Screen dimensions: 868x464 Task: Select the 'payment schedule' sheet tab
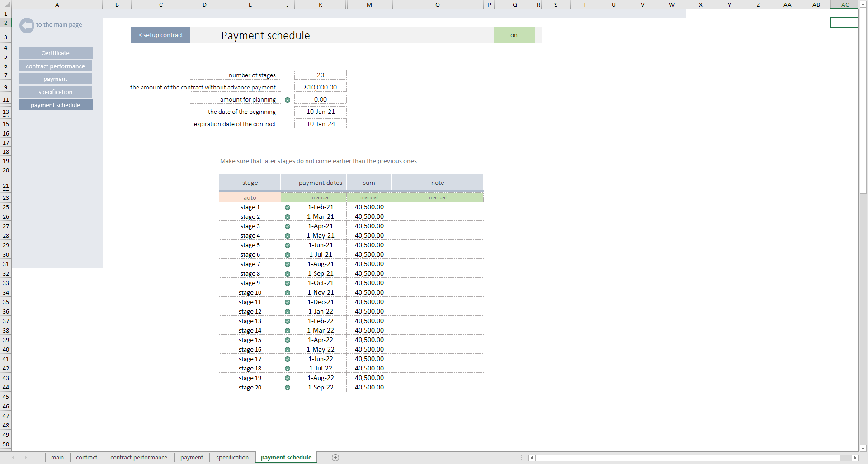tap(286, 458)
